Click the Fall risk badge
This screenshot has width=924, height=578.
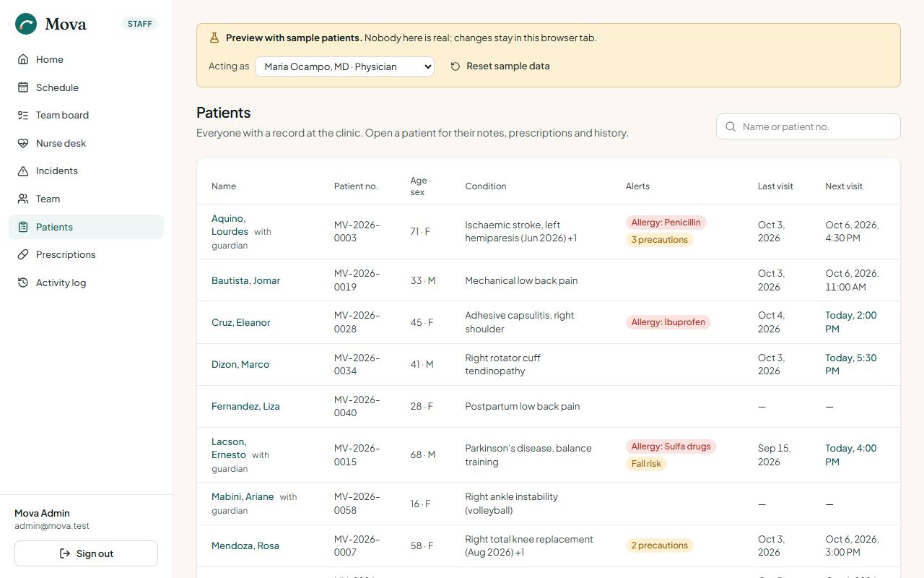646,464
